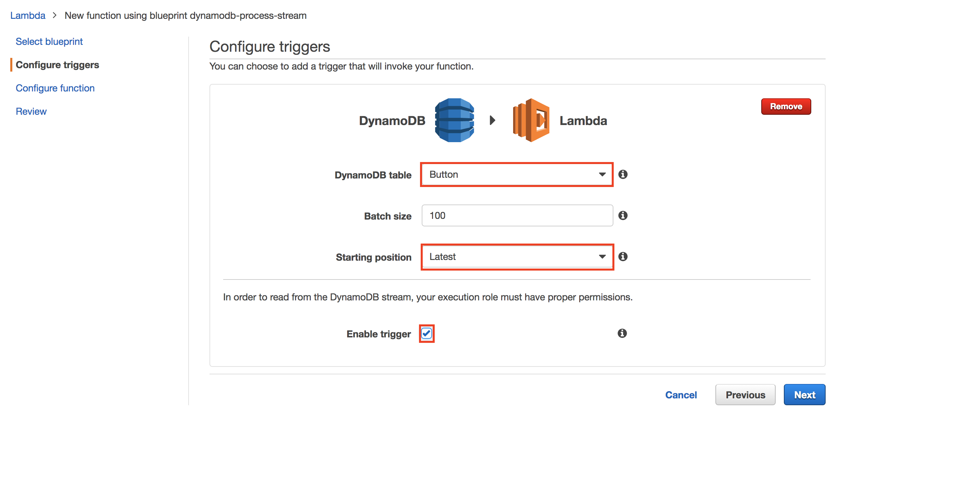Click the 'Configure triggers' page heading
Viewport: 980px width, 497px height.
point(270,47)
